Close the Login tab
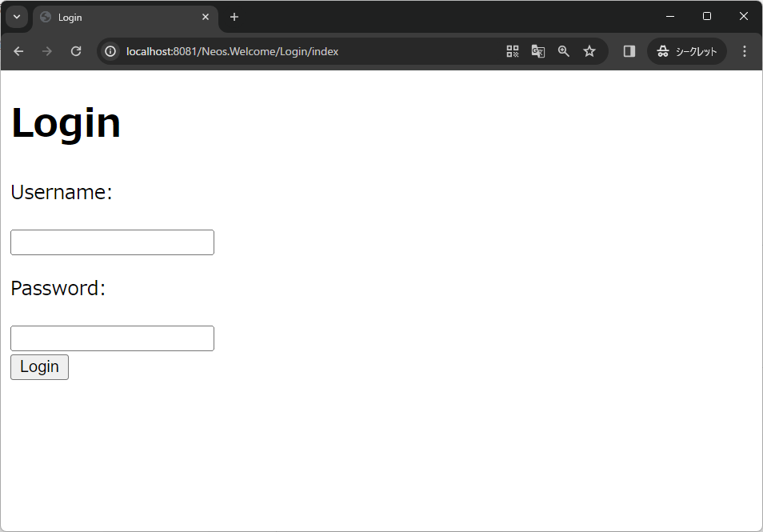 click(x=206, y=17)
